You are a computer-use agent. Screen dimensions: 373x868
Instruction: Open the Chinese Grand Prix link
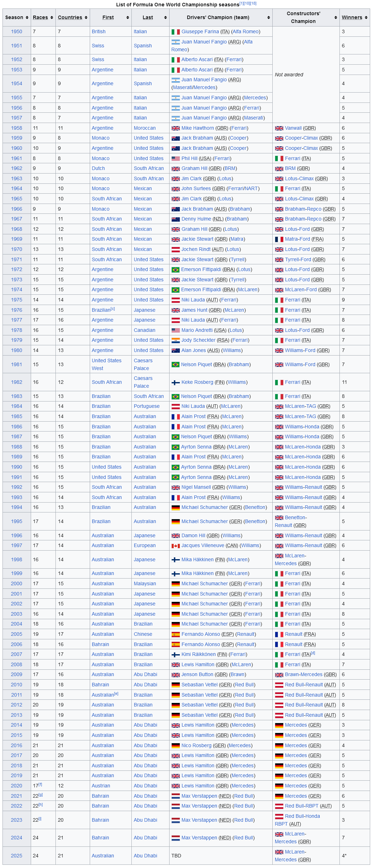point(143,634)
